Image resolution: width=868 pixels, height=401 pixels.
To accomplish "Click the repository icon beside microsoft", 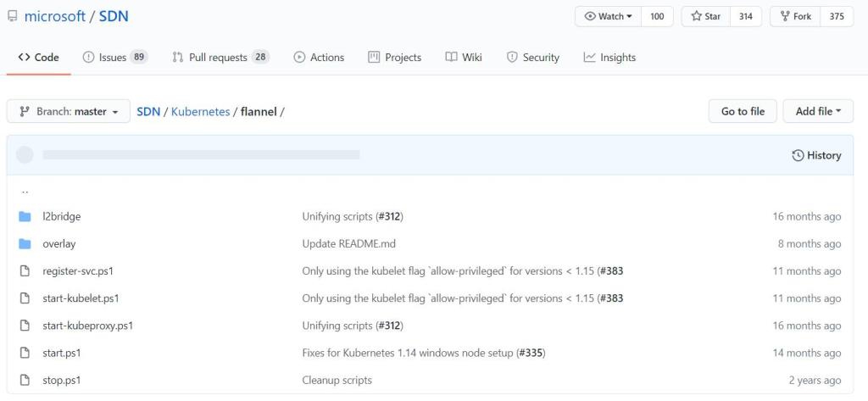I will (x=12, y=17).
